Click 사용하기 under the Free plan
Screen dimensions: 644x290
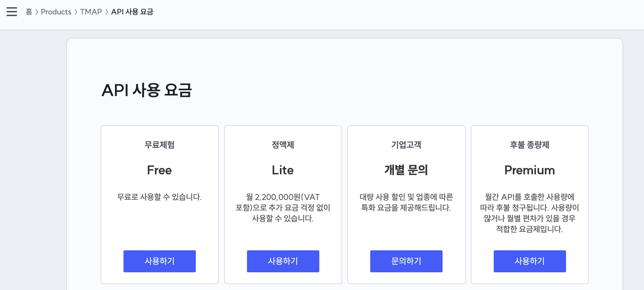160,261
